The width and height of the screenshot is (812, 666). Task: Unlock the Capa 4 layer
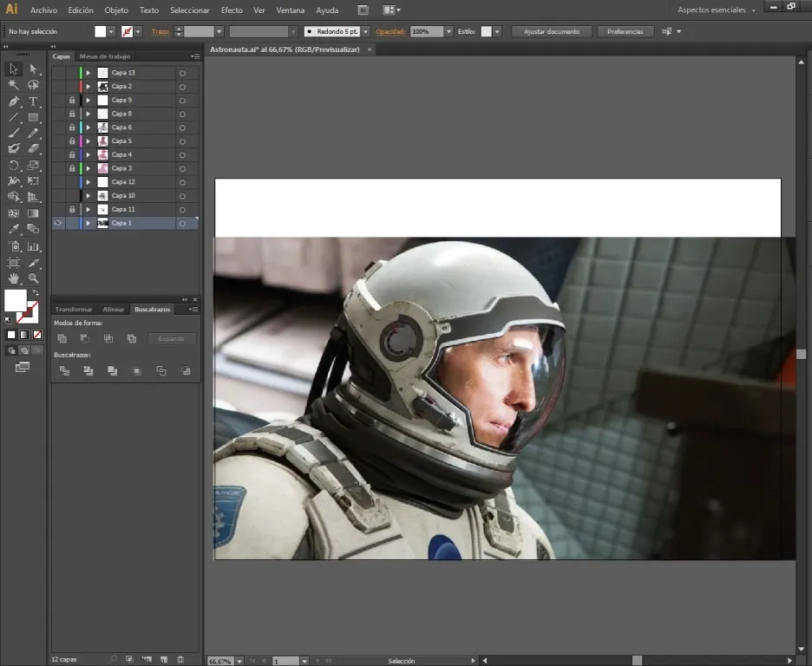pyautogui.click(x=72, y=154)
